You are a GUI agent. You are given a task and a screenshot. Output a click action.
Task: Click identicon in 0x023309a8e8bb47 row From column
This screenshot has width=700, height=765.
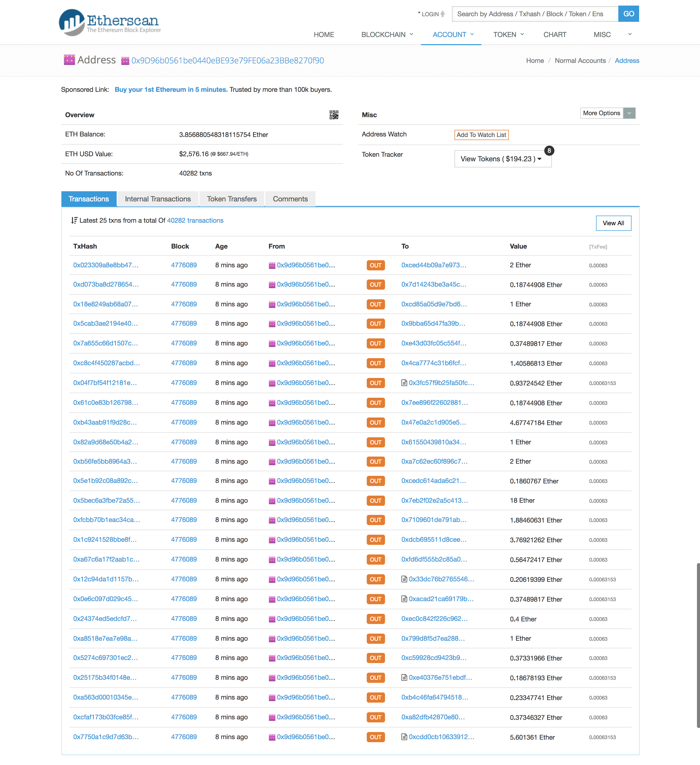(272, 265)
